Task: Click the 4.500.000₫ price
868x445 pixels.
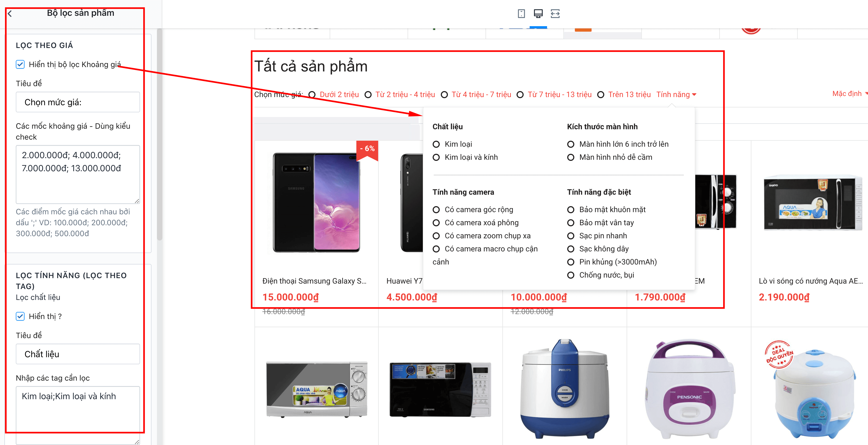Action: (412, 297)
